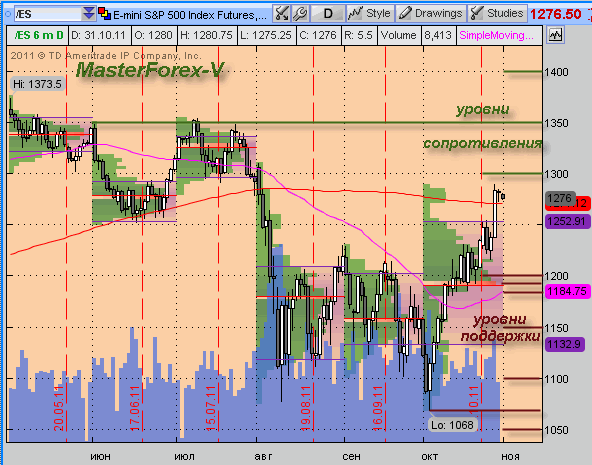This screenshot has width=592, height=465.
Task: Click the 20.05.11 expiration date marker
Action: coord(59,408)
